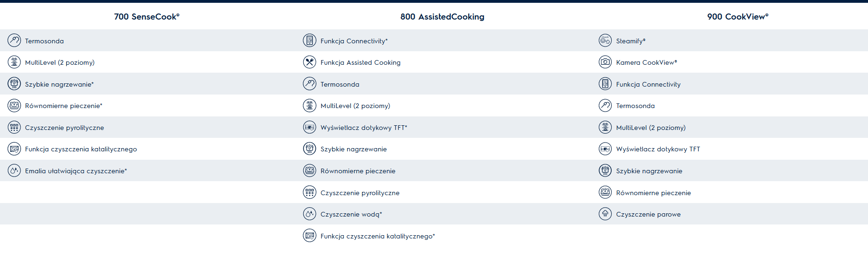Click MultiLevel icon in the 800 AssistedCooking column
Viewport: 868px width, 258px height.
(x=310, y=106)
